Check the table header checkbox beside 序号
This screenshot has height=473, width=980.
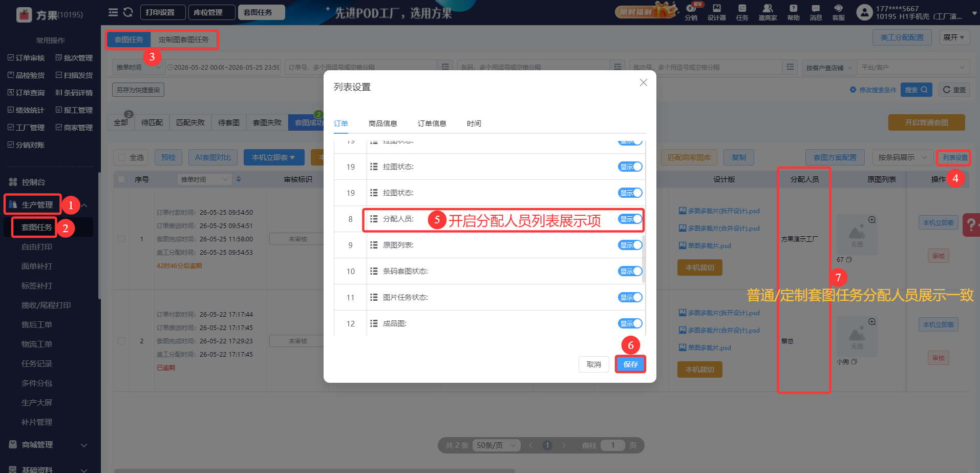pos(121,179)
